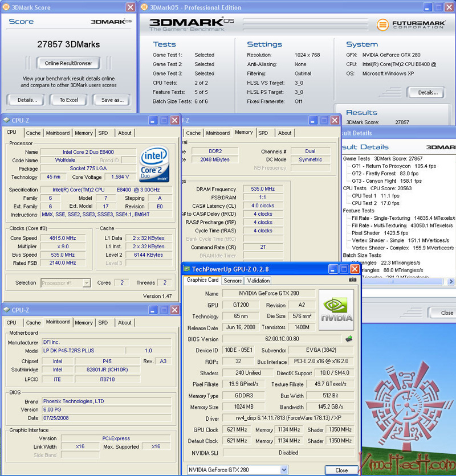
Task: Select GT3 - Canyon Flight result row
Action: [x=386, y=181]
